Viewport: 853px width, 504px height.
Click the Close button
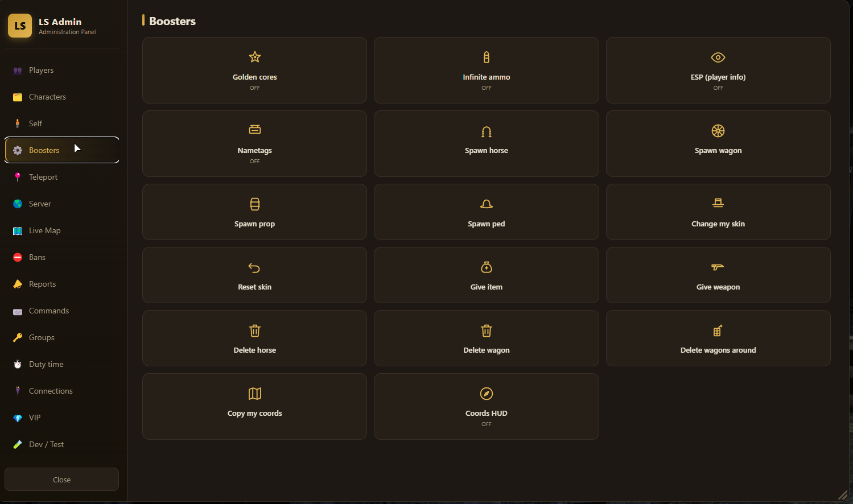tap(61, 480)
